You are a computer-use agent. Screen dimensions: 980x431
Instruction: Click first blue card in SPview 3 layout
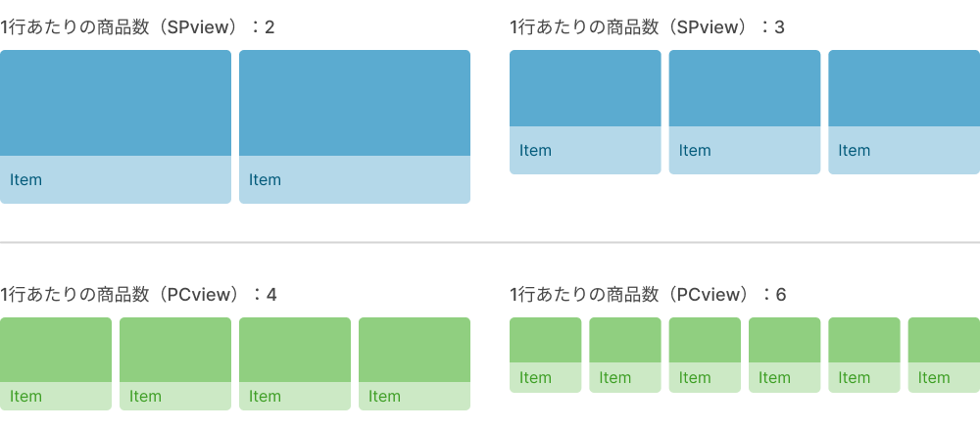(x=585, y=112)
